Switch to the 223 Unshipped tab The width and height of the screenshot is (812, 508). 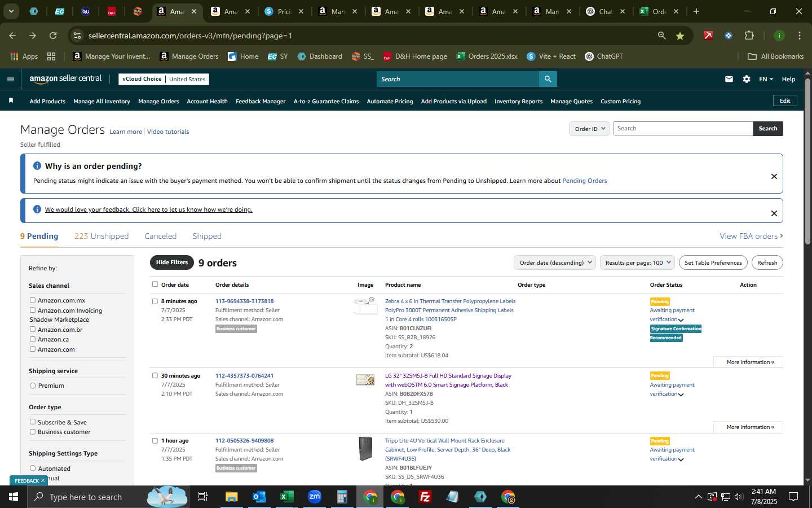tap(101, 236)
